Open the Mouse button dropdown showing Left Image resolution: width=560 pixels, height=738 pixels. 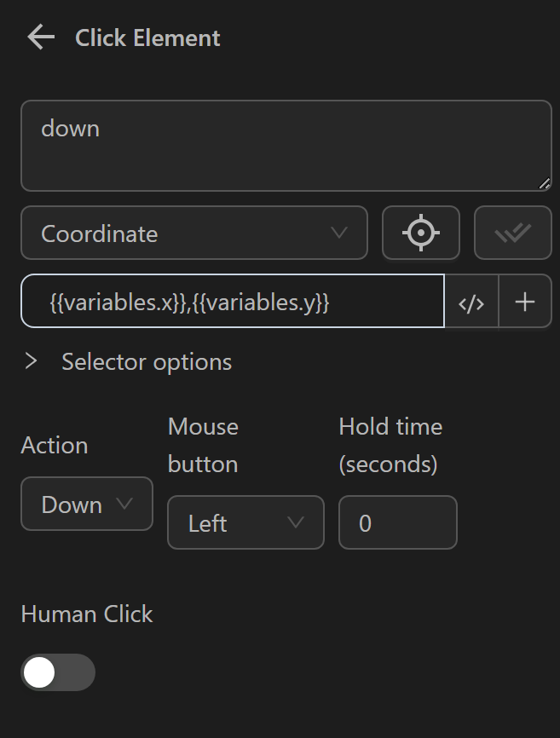point(245,522)
